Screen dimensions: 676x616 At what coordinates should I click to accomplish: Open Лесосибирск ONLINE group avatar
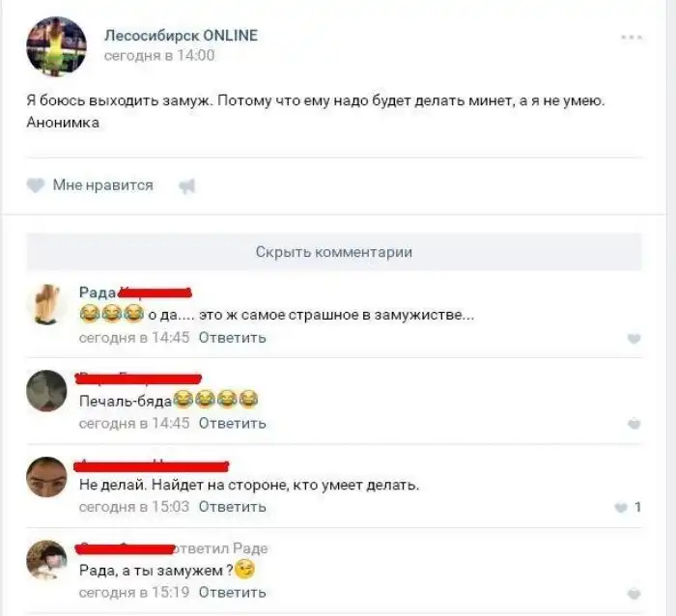(56, 46)
